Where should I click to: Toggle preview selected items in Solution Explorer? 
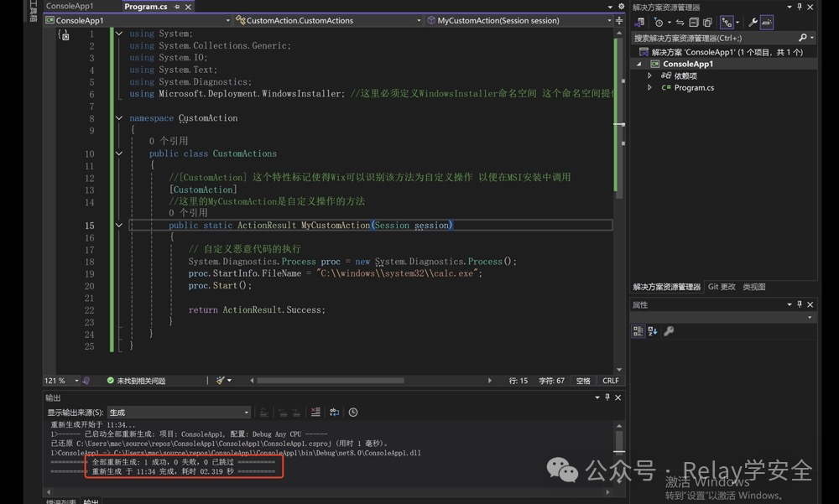click(767, 23)
